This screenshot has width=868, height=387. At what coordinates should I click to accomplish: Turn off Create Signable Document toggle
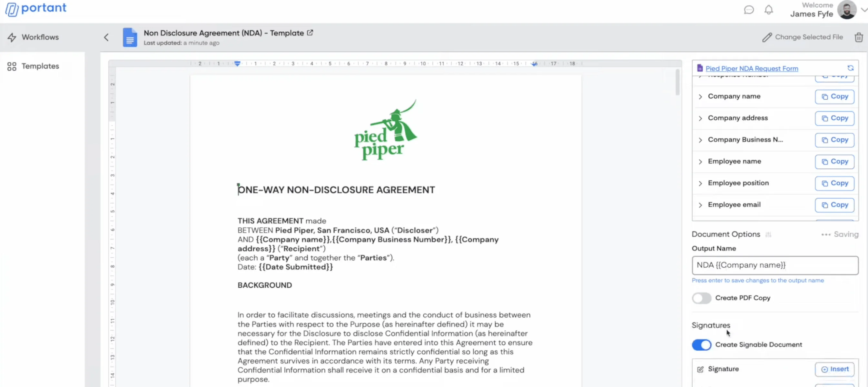[702, 344]
